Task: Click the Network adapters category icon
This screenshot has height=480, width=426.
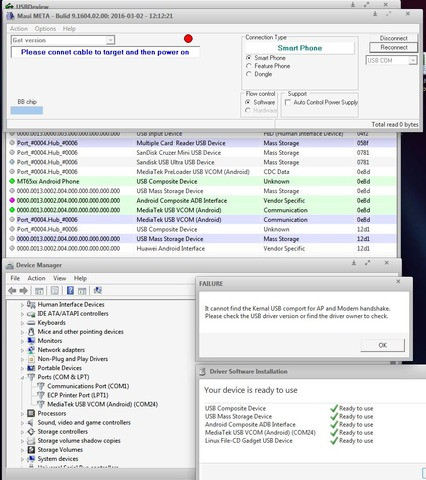Action: coord(31,350)
